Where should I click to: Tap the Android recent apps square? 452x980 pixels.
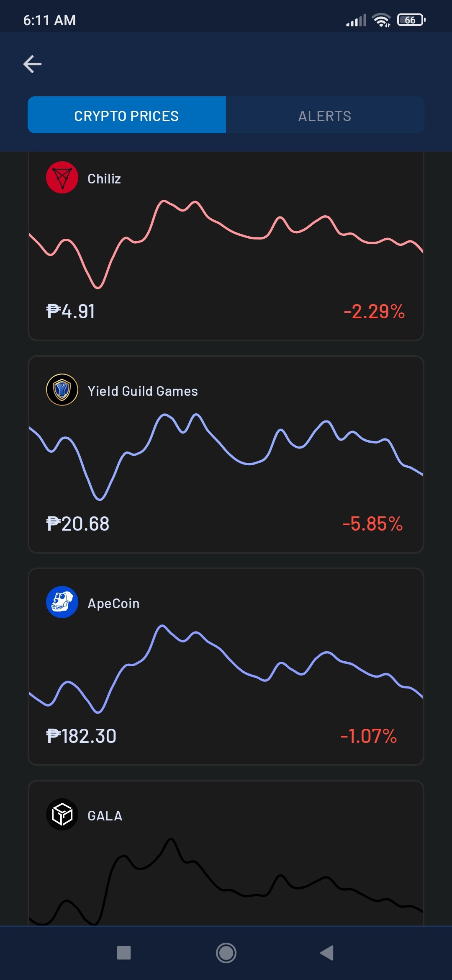click(124, 953)
